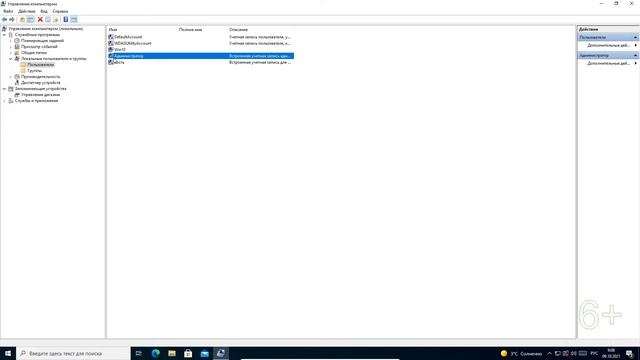
Task: Open Microsoft Edge from the taskbar
Action: coord(156,353)
